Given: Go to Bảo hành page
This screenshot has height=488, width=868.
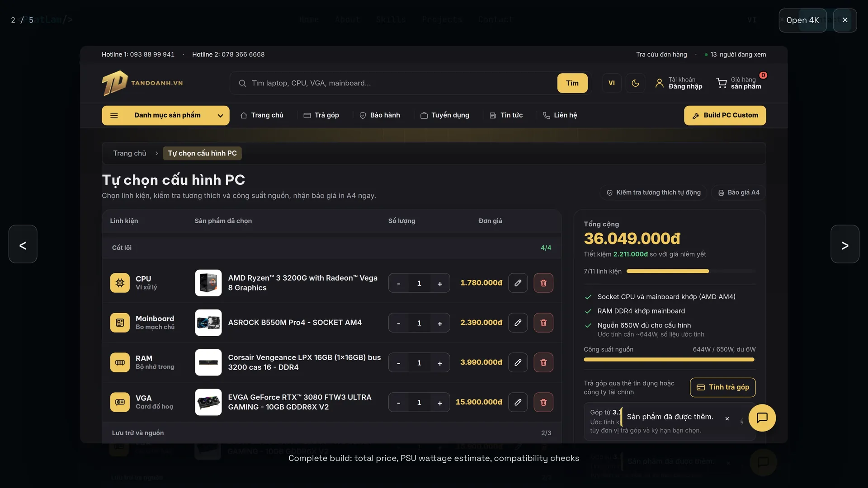Looking at the screenshot, I should pyautogui.click(x=380, y=115).
